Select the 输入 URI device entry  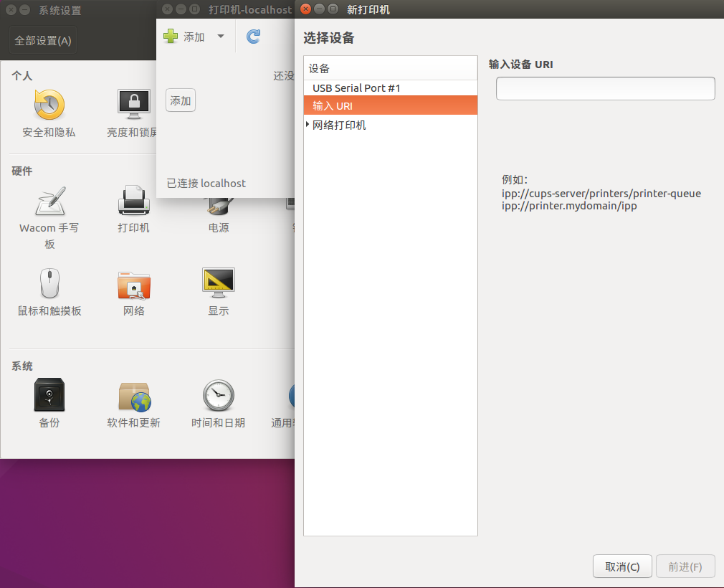click(x=390, y=106)
